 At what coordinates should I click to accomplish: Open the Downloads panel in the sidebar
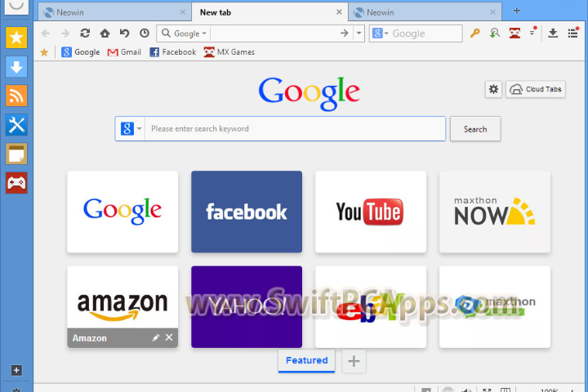(16, 67)
